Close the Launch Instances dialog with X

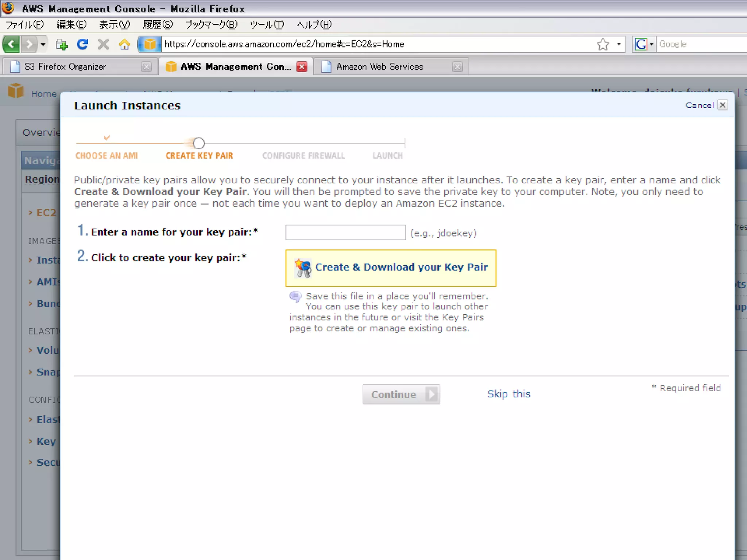[723, 105]
